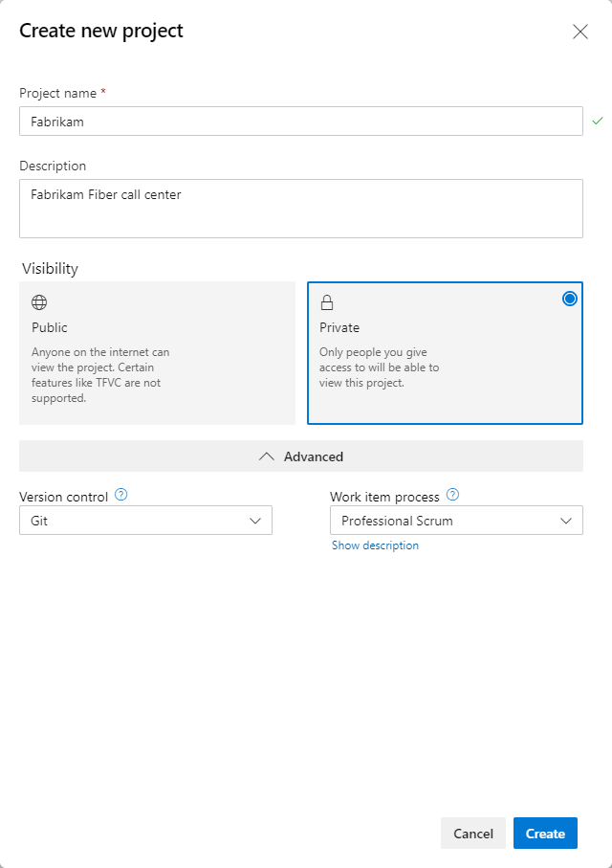Select the Private radio button
The image size is (612, 868).
point(569,299)
